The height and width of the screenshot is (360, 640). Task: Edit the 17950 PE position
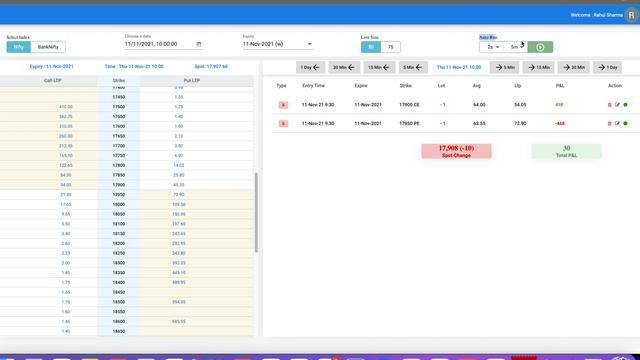pos(617,123)
